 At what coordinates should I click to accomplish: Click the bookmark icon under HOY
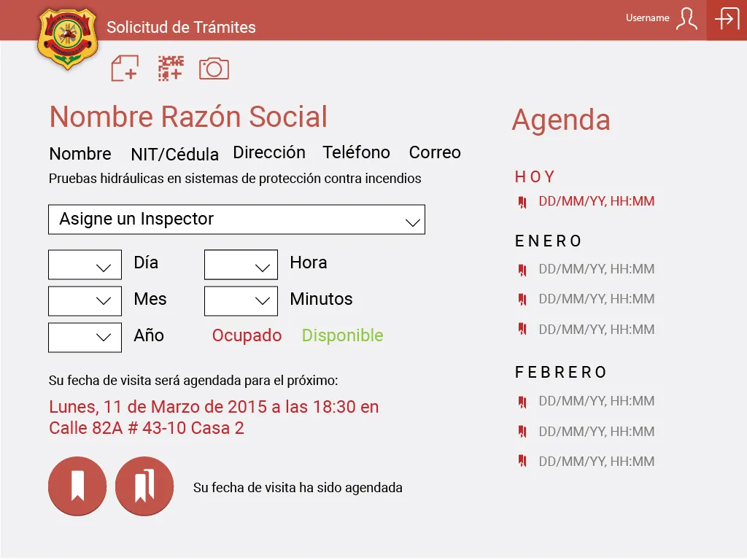[x=522, y=203]
